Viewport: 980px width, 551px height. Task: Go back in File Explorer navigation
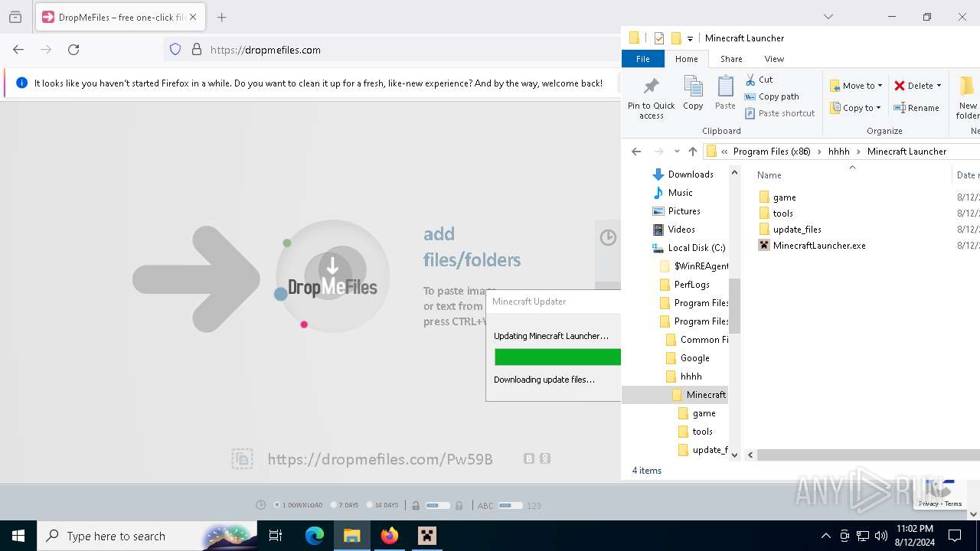pos(636,152)
